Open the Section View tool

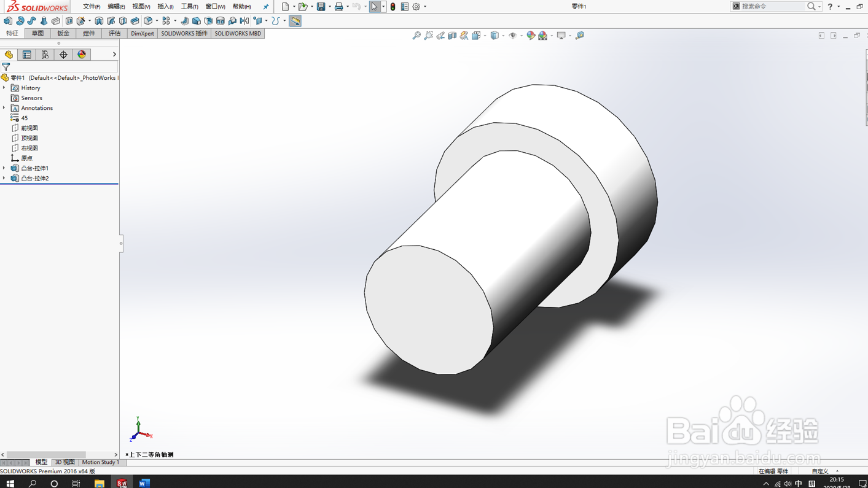(452, 35)
